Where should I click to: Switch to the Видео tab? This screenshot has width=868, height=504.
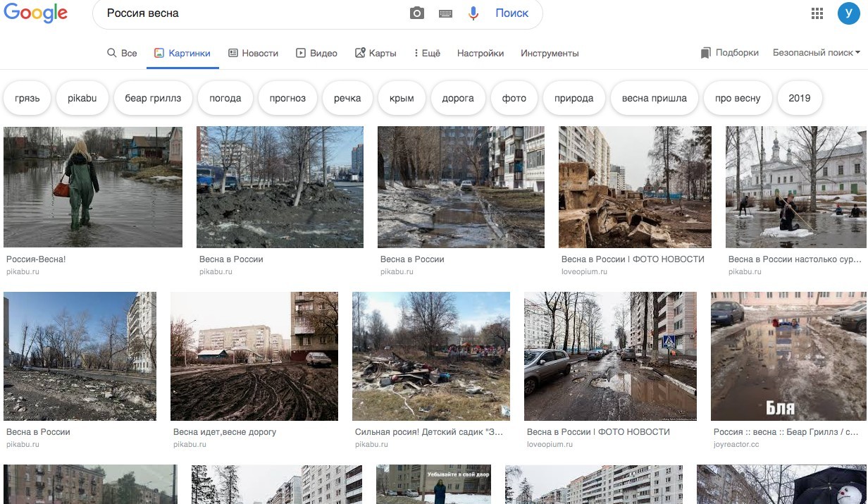coord(316,53)
